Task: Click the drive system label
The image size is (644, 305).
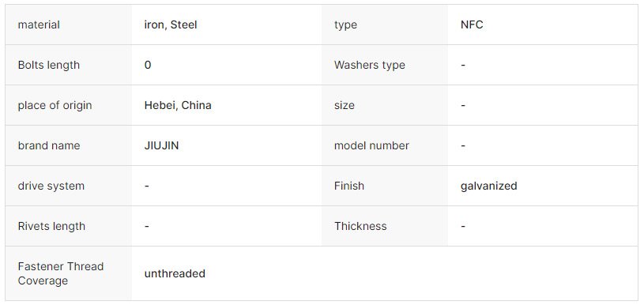Action: point(51,186)
